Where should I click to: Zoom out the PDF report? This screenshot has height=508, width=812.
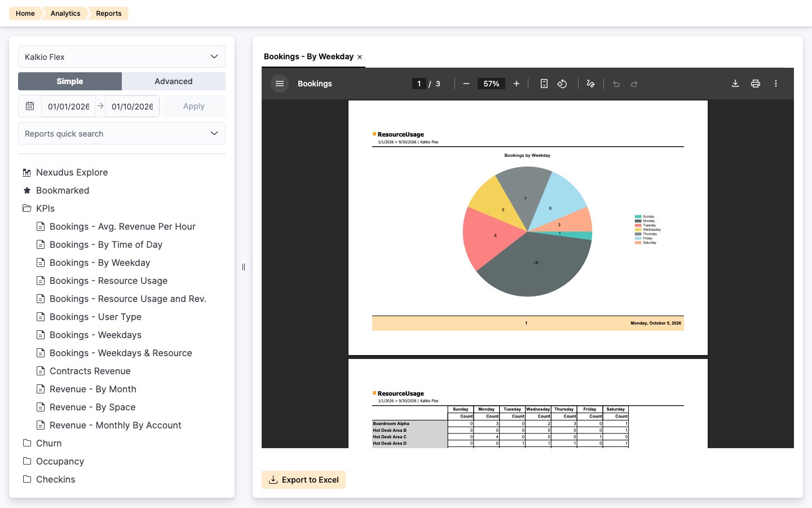[466, 84]
